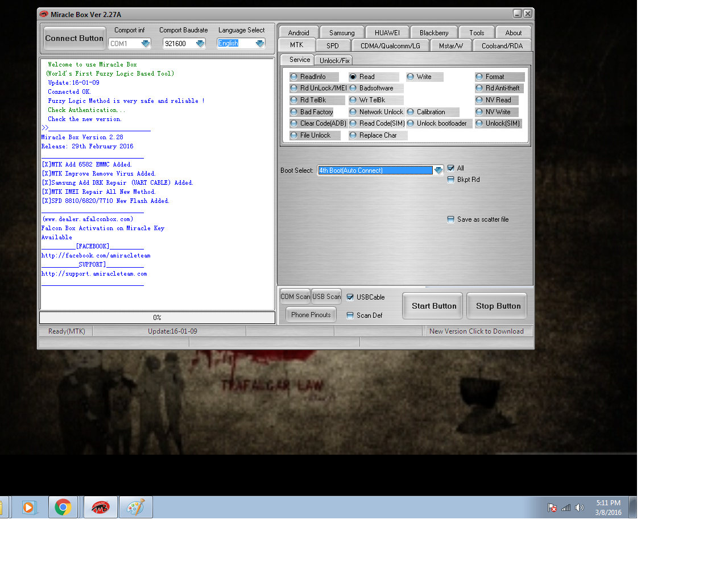The image size is (728, 582).
Task: Click the Start Button
Action: point(434,306)
